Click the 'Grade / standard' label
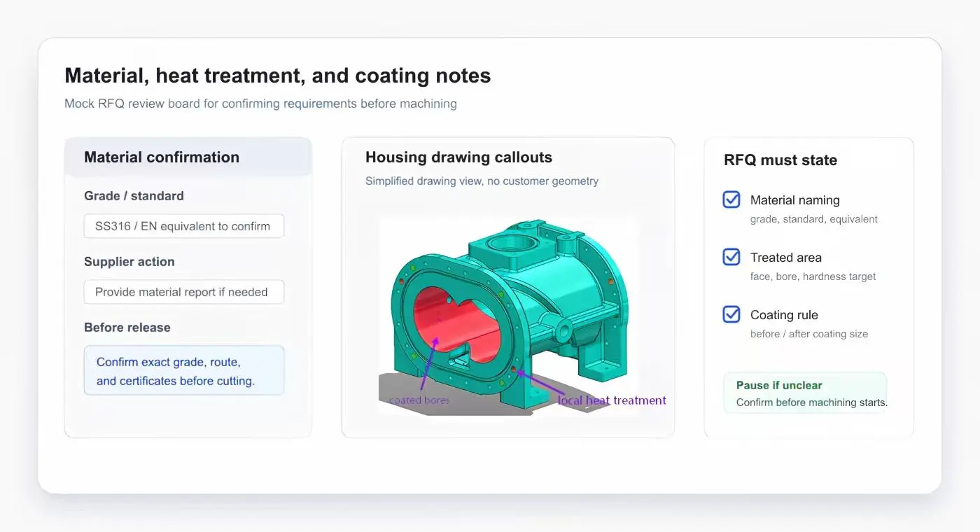Viewport: 980px width, 532px height. pyautogui.click(x=134, y=196)
